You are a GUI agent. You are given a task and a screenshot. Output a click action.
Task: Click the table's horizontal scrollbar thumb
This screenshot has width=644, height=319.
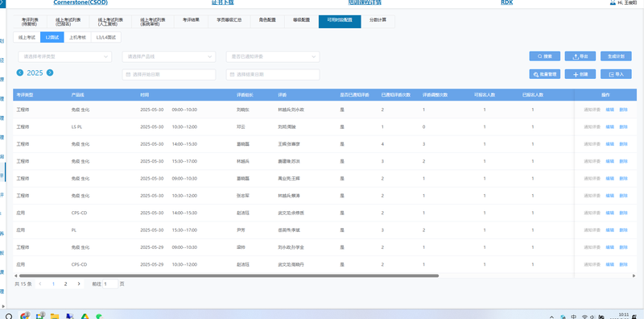[229, 275]
